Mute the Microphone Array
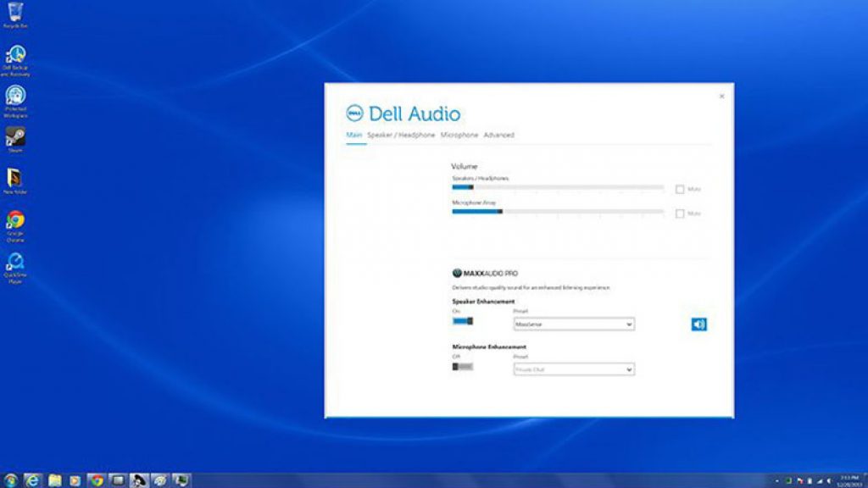Image resolution: width=868 pixels, height=488 pixels. pyautogui.click(x=680, y=213)
